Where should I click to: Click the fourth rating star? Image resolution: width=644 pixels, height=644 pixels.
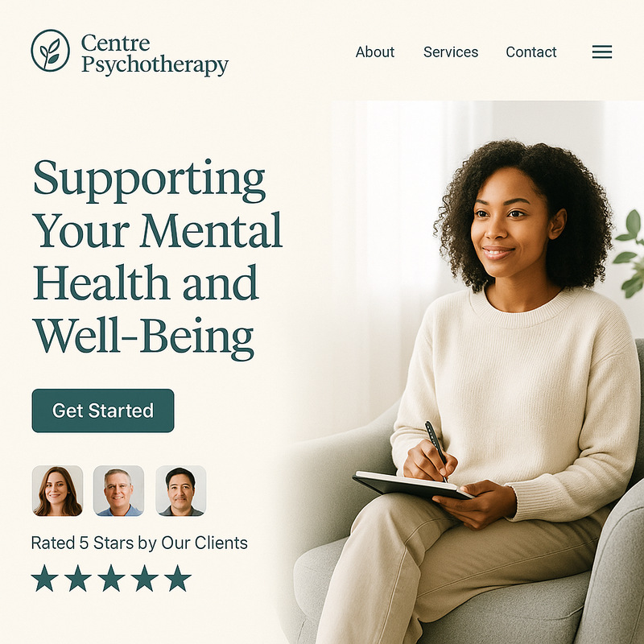tap(145, 578)
